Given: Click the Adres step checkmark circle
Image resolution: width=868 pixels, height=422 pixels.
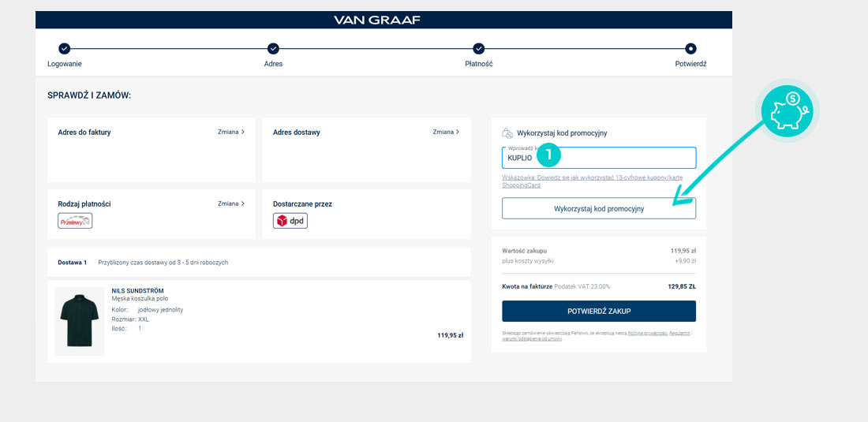Looking at the screenshot, I should click(x=273, y=49).
